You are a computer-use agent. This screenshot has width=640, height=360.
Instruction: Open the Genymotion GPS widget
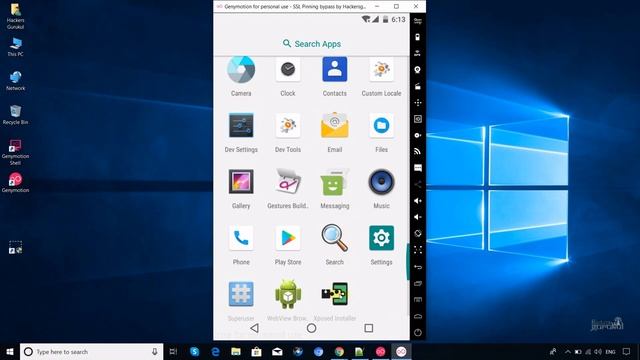(418, 53)
